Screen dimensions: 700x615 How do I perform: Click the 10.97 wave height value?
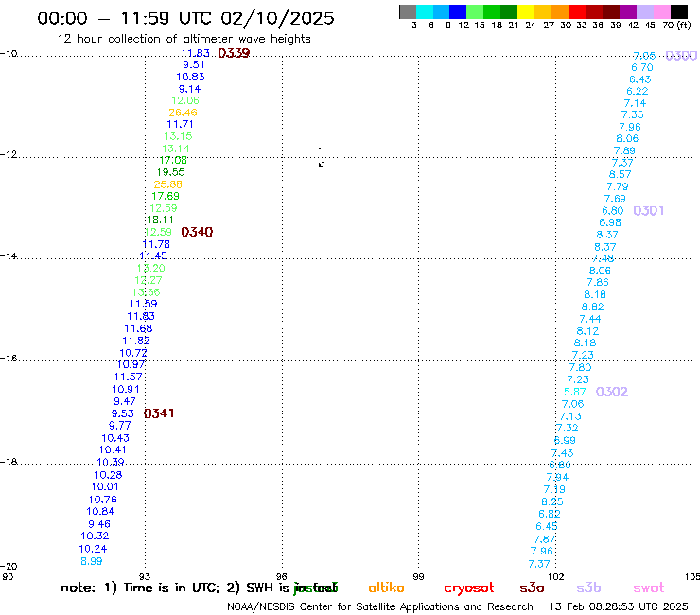click(x=131, y=364)
